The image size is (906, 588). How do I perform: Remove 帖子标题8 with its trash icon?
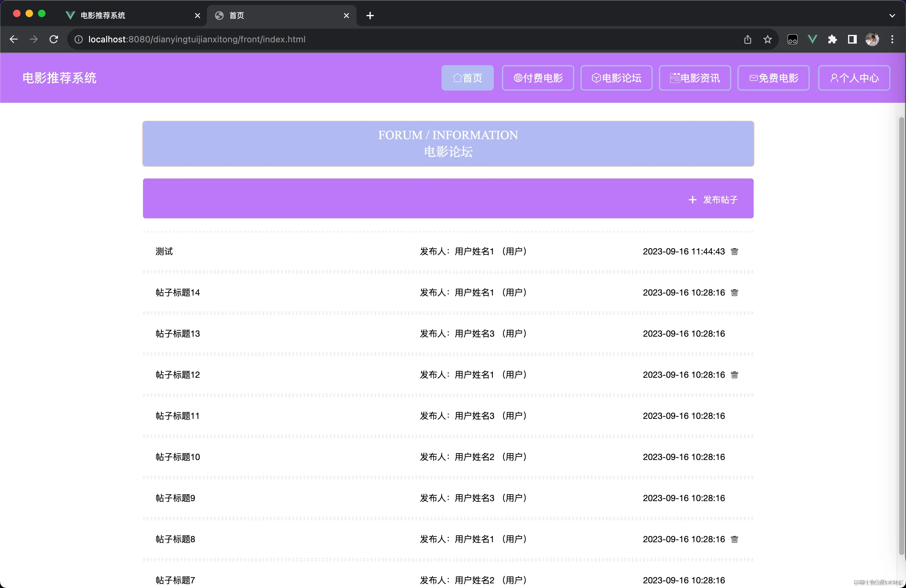[x=734, y=539]
